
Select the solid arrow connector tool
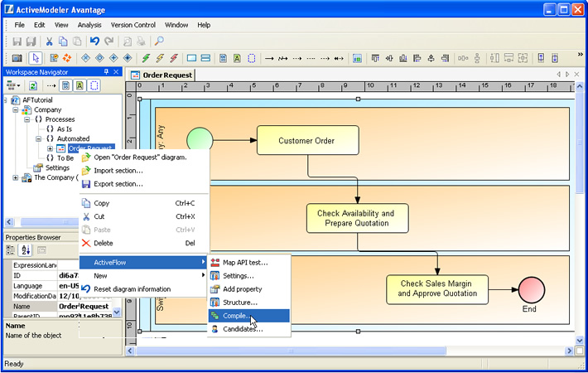269,59
